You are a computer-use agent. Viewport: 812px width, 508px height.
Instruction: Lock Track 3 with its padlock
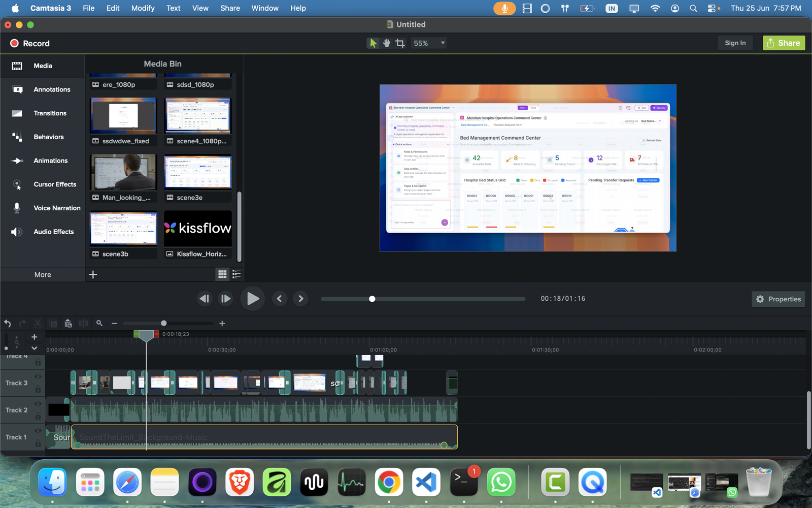tap(38, 390)
